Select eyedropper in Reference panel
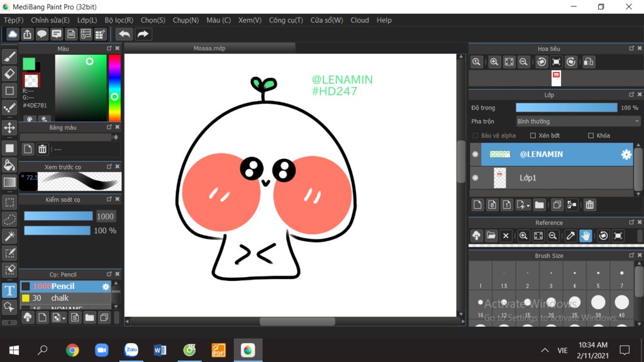 click(x=570, y=236)
